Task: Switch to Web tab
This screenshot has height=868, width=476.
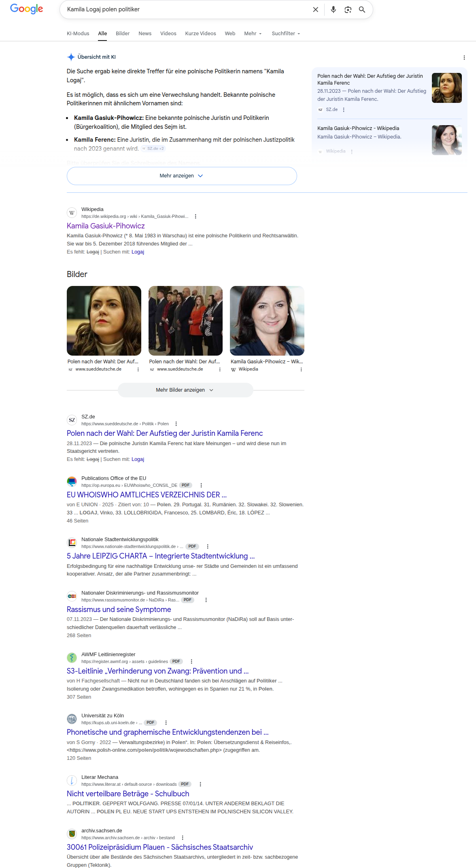Action: pyautogui.click(x=230, y=33)
